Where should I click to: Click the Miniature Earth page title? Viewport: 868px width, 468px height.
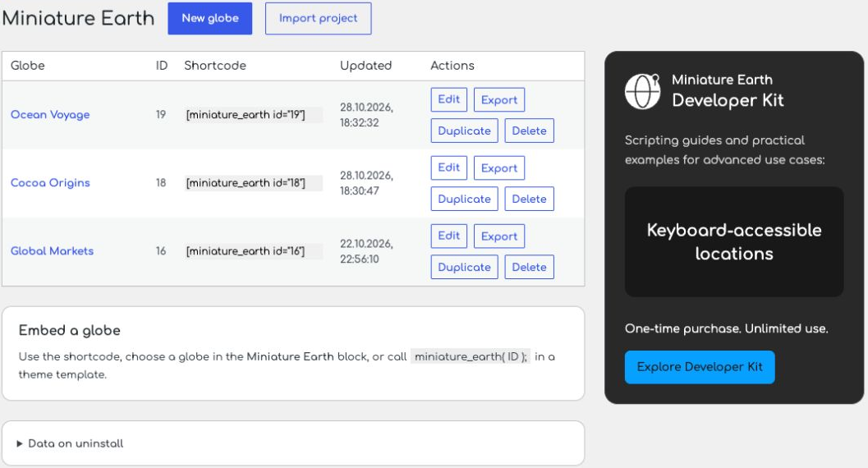pos(78,18)
